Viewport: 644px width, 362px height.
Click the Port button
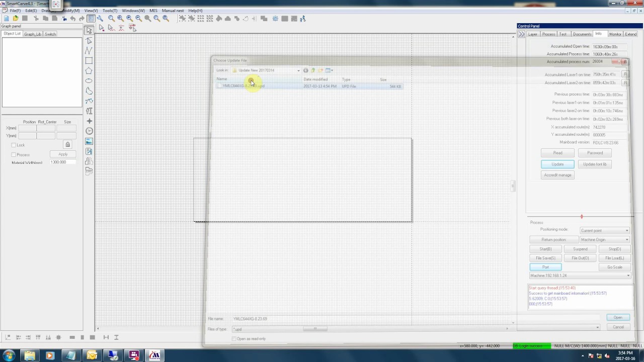pyautogui.click(x=545, y=267)
